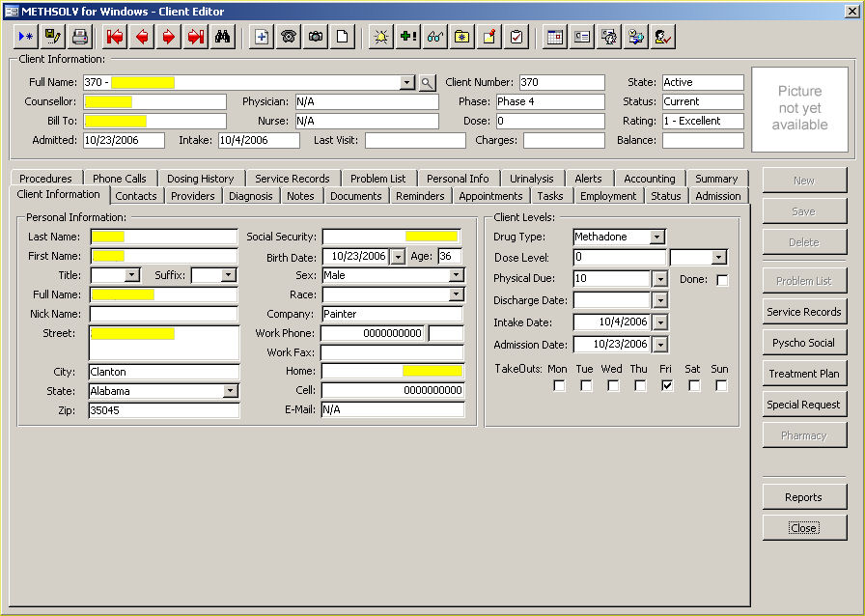Click the pinned note toolbar icon

[489, 37]
